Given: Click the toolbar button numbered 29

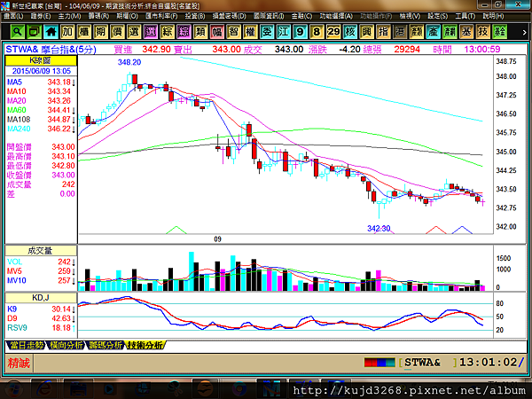Looking at the screenshot, I should (x=333, y=32).
